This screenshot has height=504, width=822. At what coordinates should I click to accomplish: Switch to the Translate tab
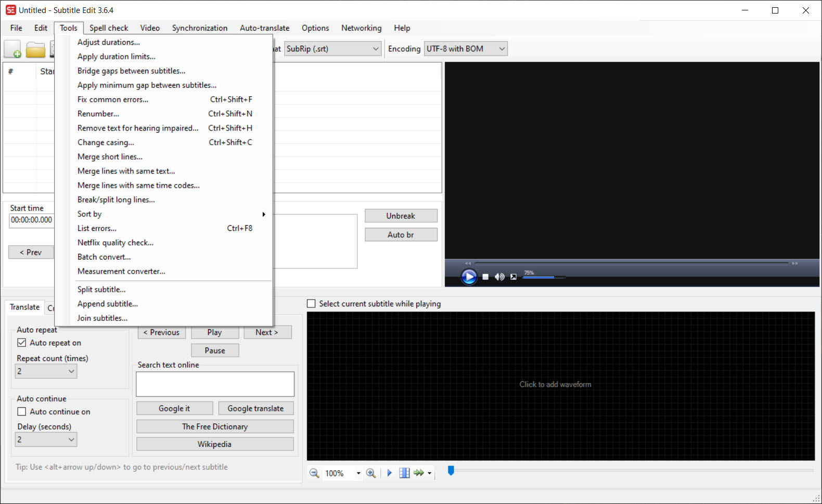24,307
